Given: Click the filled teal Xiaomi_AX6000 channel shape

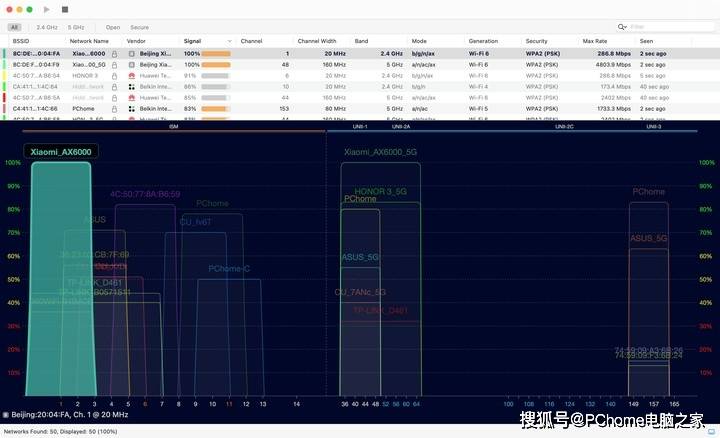Looking at the screenshot, I should [x=61, y=280].
